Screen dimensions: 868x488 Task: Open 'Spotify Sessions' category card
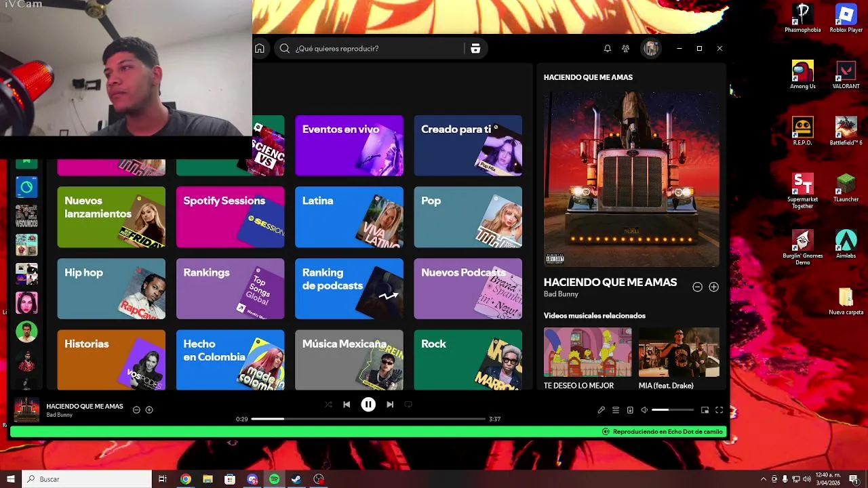pos(231,217)
